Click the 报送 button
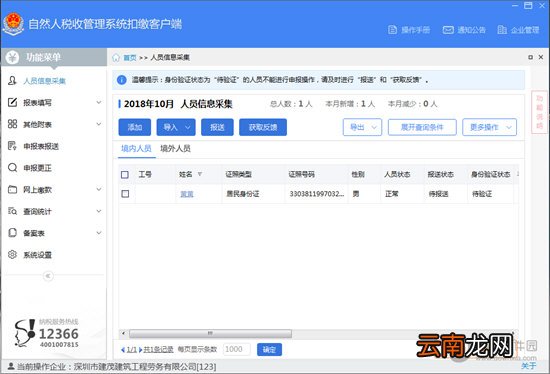The image size is (550, 374). [217, 127]
